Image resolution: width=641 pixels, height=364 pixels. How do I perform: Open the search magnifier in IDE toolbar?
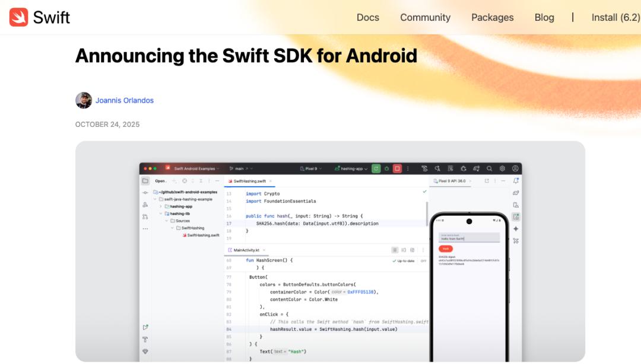coord(489,168)
